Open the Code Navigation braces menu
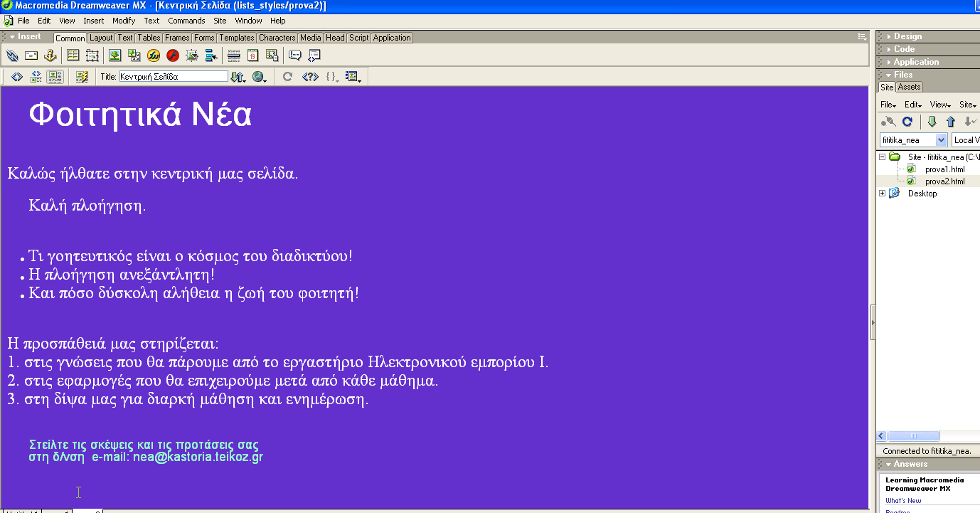This screenshot has width=980, height=513. click(x=332, y=76)
